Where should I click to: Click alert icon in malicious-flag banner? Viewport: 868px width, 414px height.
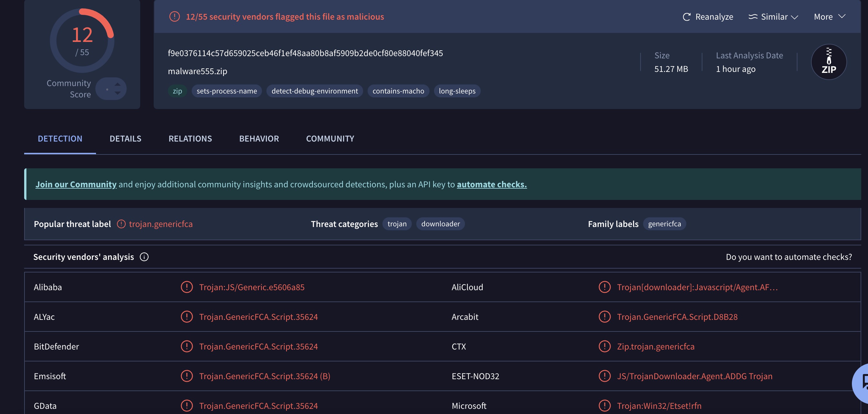[x=174, y=16]
